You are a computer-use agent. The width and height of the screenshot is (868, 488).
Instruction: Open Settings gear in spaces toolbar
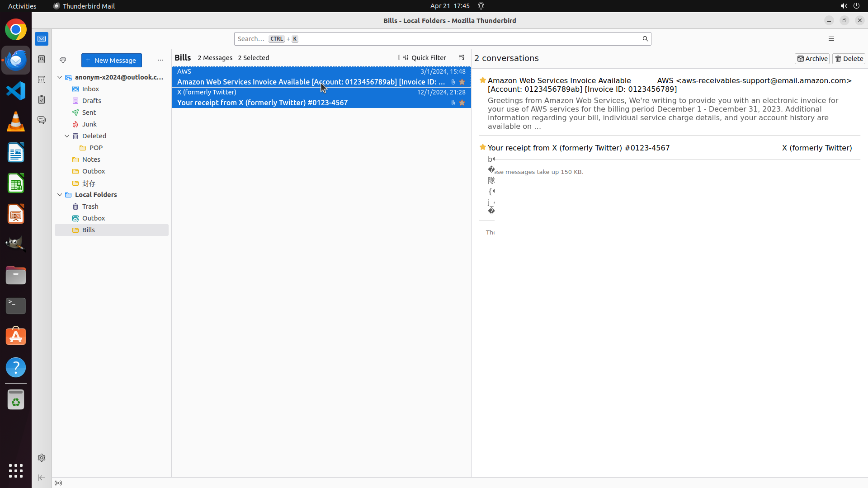42,458
